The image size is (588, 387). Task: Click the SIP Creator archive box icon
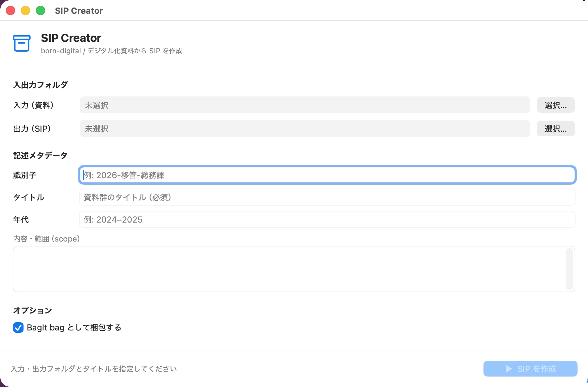[x=22, y=43]
